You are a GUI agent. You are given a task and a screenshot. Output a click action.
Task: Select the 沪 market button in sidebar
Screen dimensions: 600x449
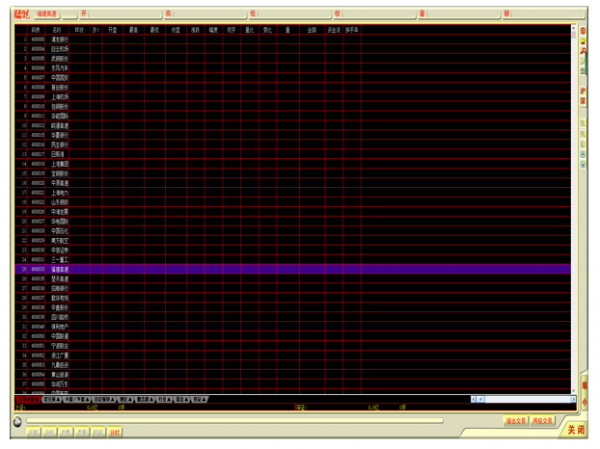pyautogui.click(x=583, y=91)
